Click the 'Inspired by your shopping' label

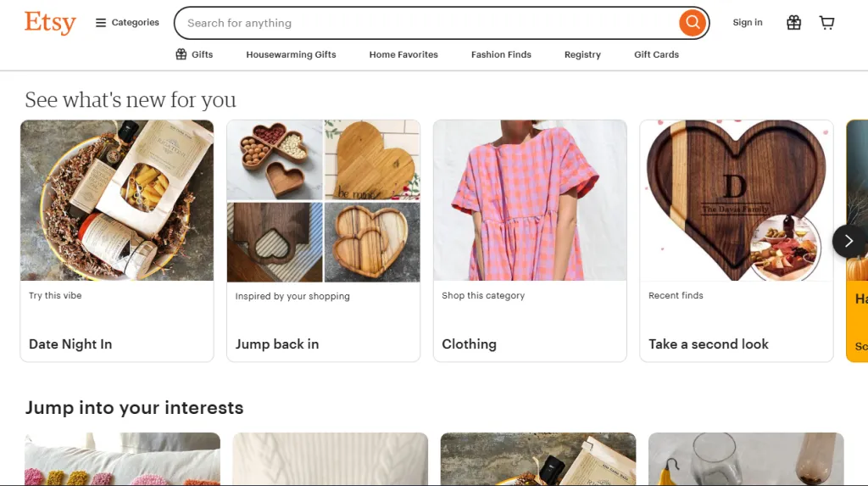coord(292,296)
